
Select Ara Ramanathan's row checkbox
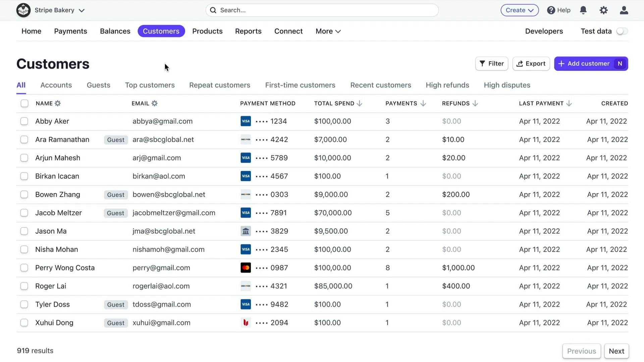[x=24, y=139]
